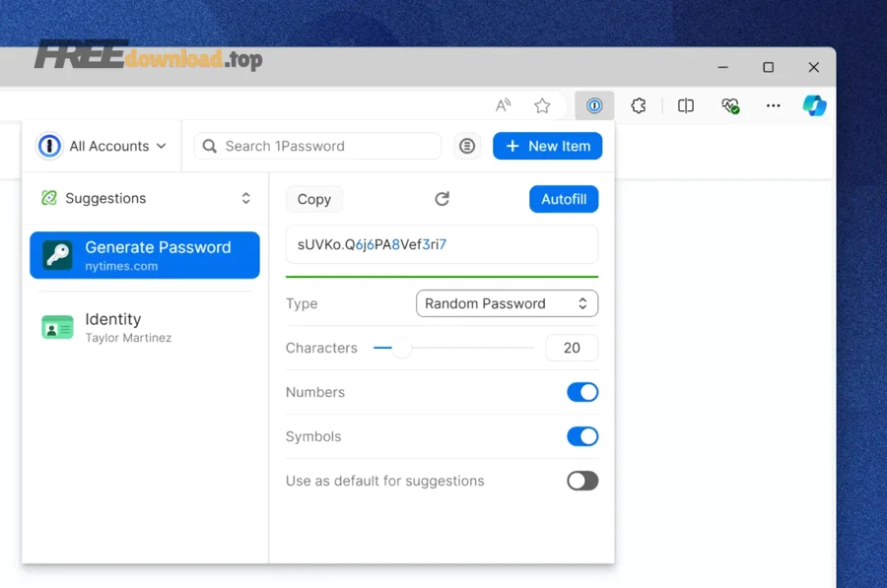Regenerate password with the refresh icon
Screen dimensions: 887x588
(442, 198)
